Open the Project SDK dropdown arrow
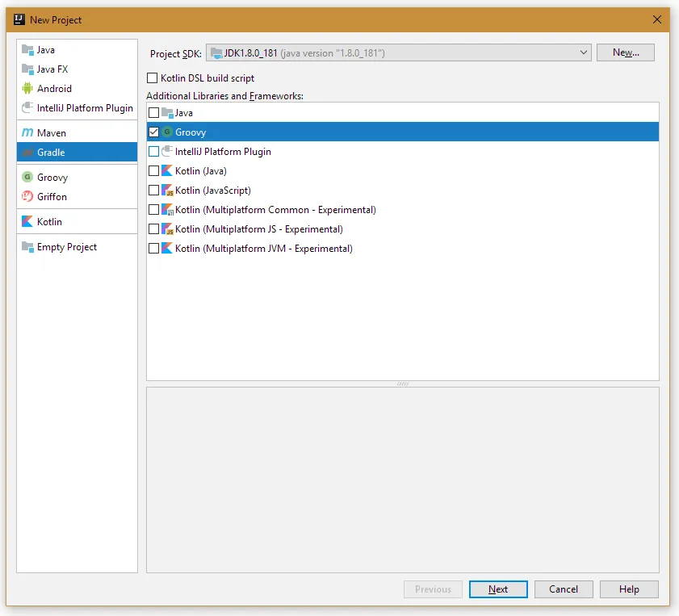 tap(583, 52)
